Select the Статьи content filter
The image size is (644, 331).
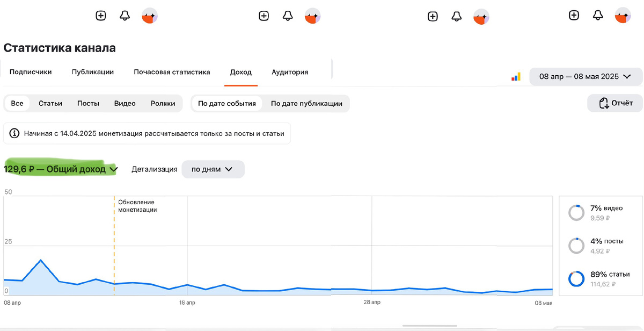coord(50,103)
